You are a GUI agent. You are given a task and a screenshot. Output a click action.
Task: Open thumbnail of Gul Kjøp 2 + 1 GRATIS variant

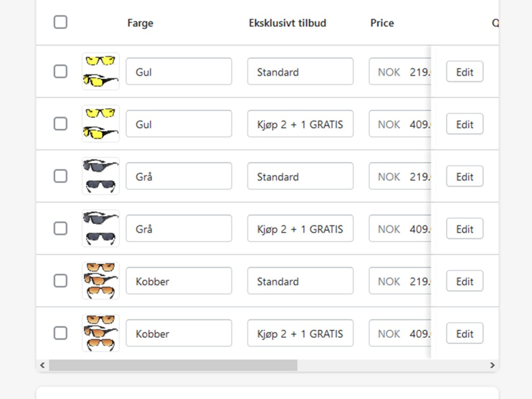pos(101,123)
